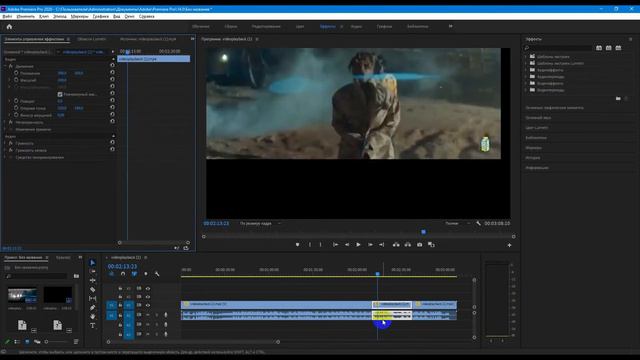The image size is (640, 360).
Task: Collapse the Motion effect group
Action: tap(5, 66)
